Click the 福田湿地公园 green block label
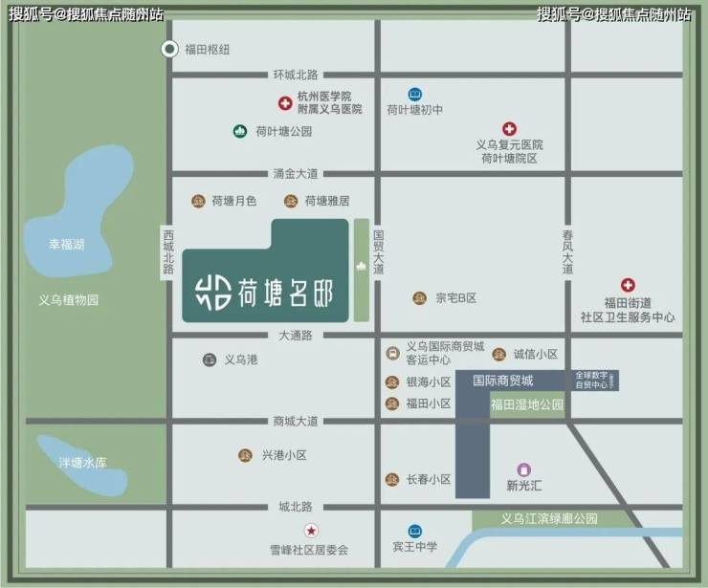Viewport: 708px width, 588px height. pos(527,404)
